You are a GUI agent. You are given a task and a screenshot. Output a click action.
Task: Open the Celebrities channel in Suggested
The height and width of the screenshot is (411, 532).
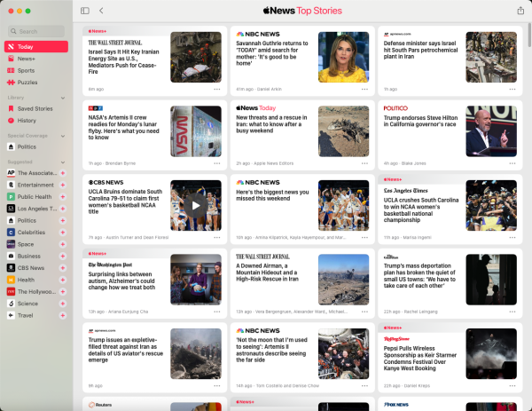coord(32,233)
